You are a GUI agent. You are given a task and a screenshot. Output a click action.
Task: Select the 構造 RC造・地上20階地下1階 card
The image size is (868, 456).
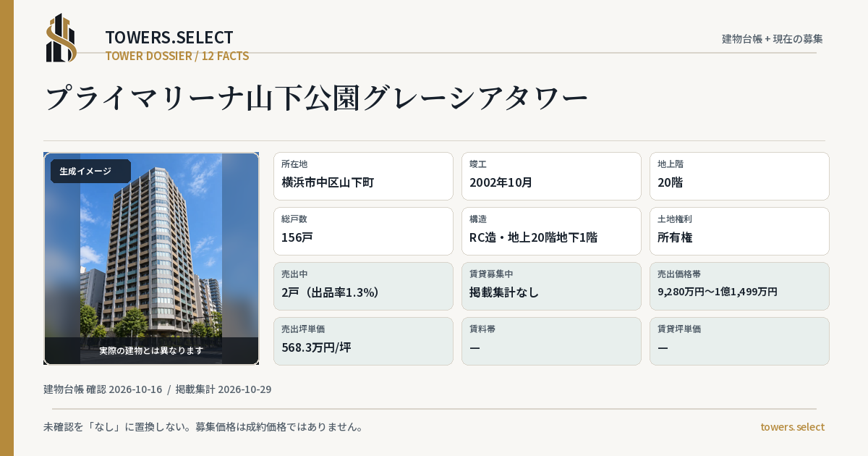tap(551, 231)
